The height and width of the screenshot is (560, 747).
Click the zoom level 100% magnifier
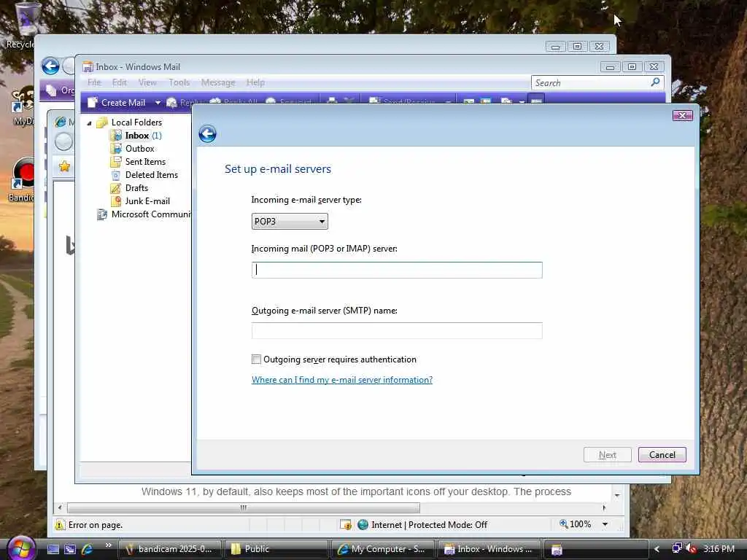coord(564,524)
